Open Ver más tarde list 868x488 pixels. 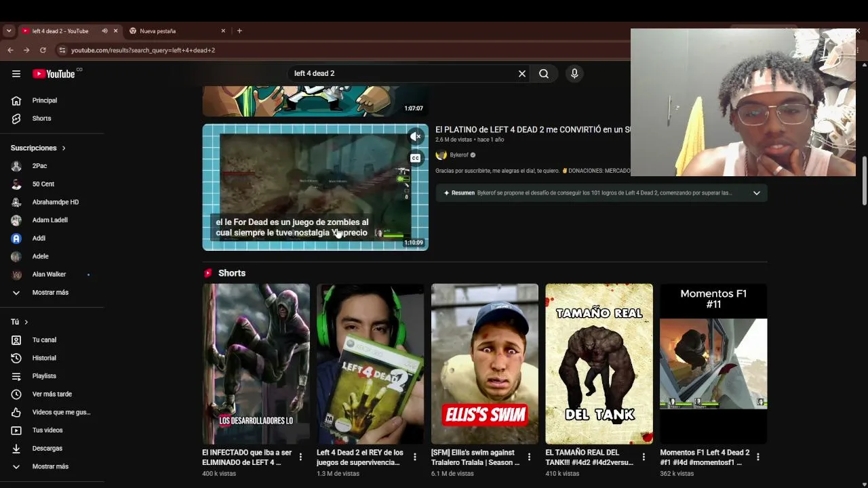52,394
